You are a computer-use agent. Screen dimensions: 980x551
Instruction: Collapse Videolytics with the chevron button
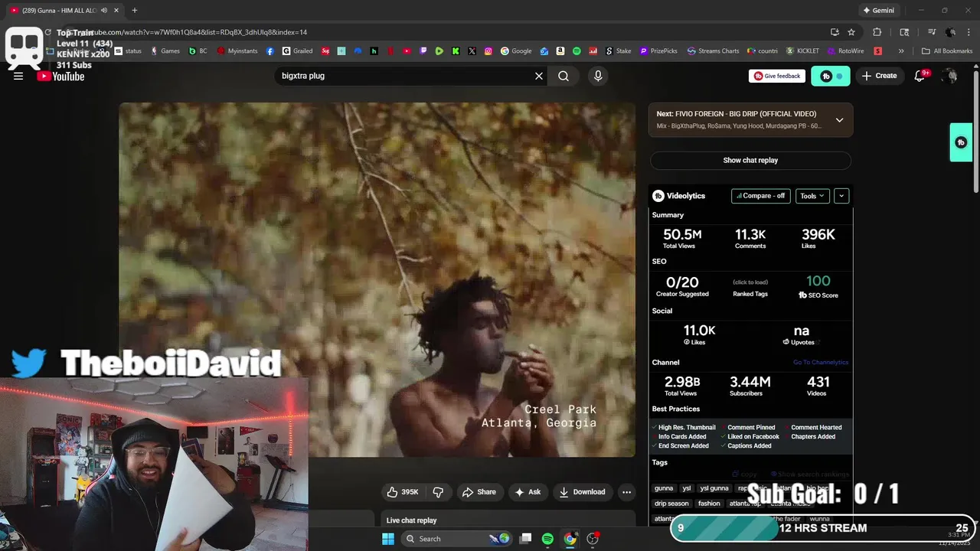(x=841, y=196)
